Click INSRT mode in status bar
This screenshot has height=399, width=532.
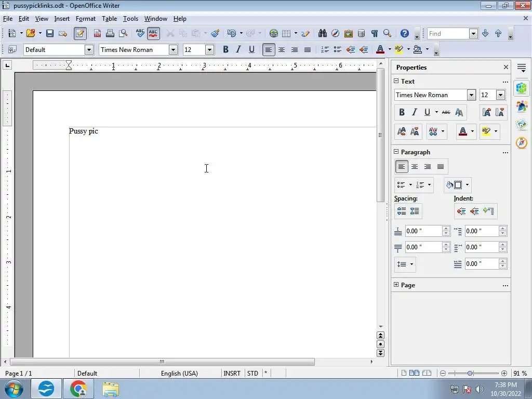[x=232, y=373]
